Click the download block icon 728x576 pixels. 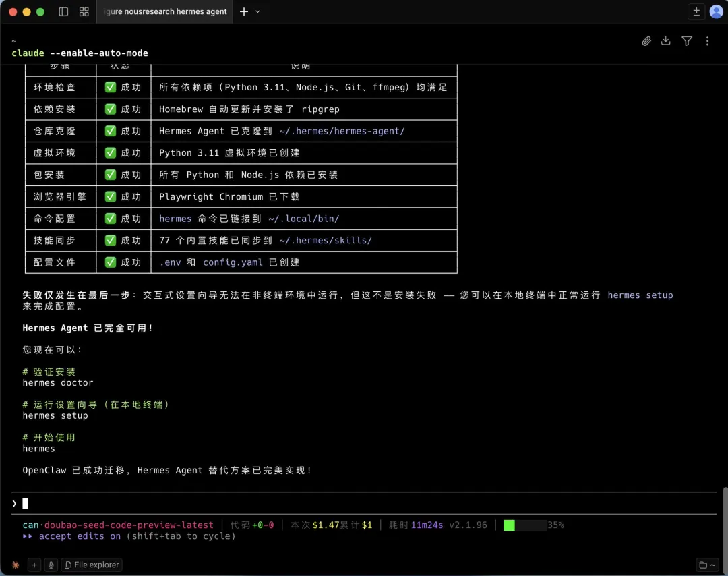click(x=666, y=41)
